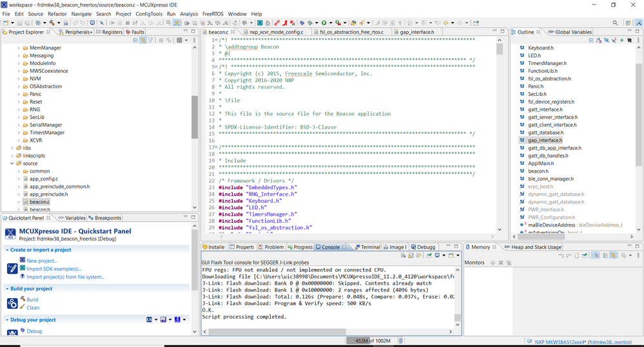Viewport: 644px width, 347px height.
Task: Click the Develop perspective icon at toolbar right
Action: [639, 23]
